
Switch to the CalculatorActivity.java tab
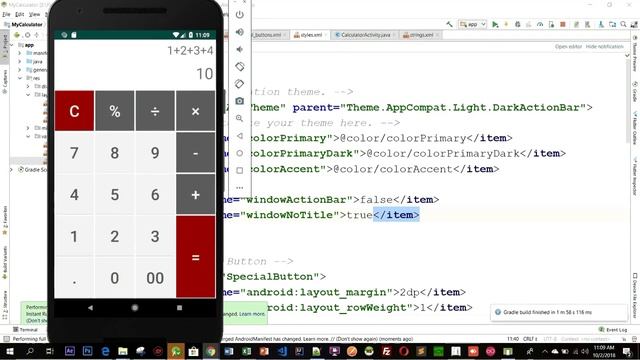(363, 35)
